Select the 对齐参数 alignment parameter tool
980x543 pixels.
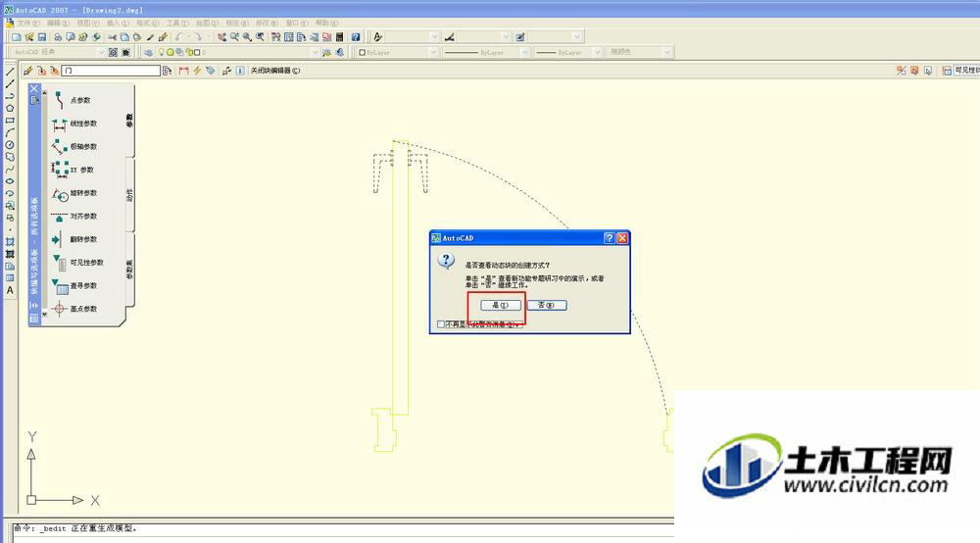(75, 217)
